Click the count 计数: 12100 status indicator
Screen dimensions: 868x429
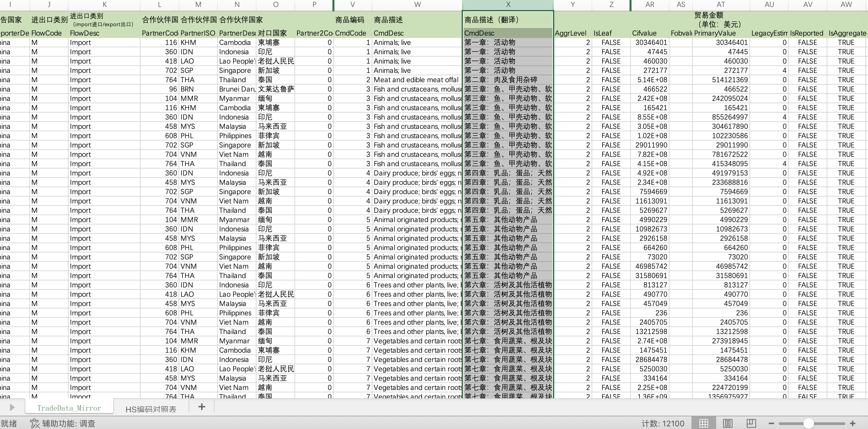click(x=662, y=423)
